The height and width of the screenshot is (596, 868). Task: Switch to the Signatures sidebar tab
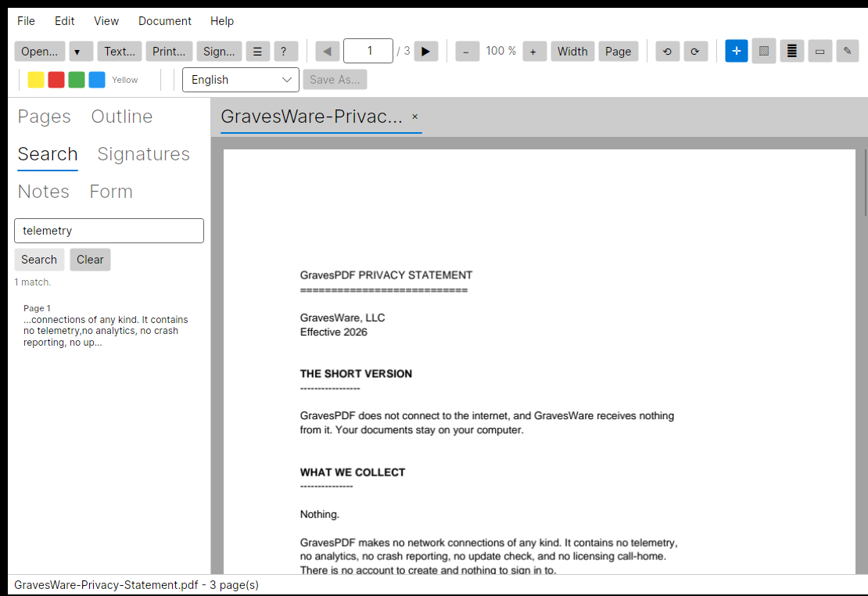pyautogui.click(x=143, y=154)
